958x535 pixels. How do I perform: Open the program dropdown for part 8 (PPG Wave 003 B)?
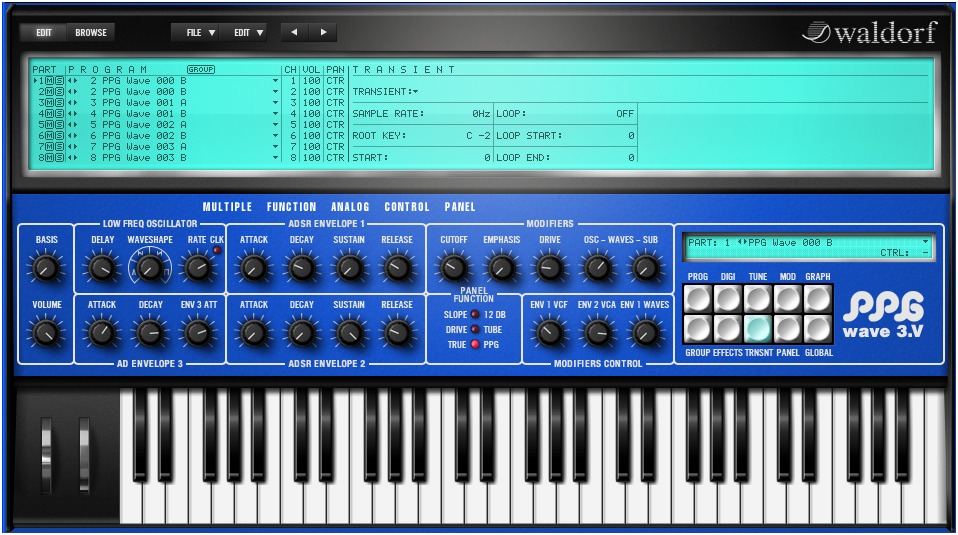click(x=276, y=158)
